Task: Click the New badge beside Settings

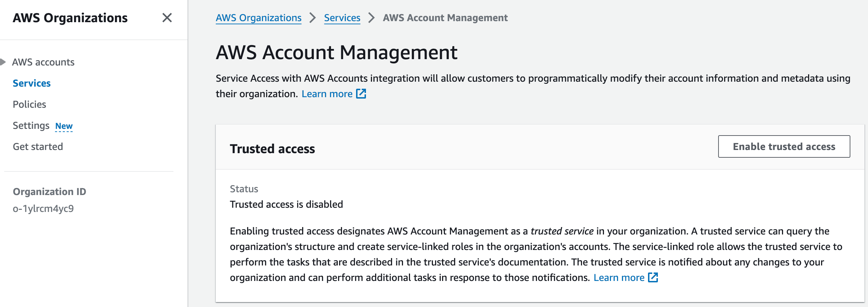Action: [x=64, y=126]
